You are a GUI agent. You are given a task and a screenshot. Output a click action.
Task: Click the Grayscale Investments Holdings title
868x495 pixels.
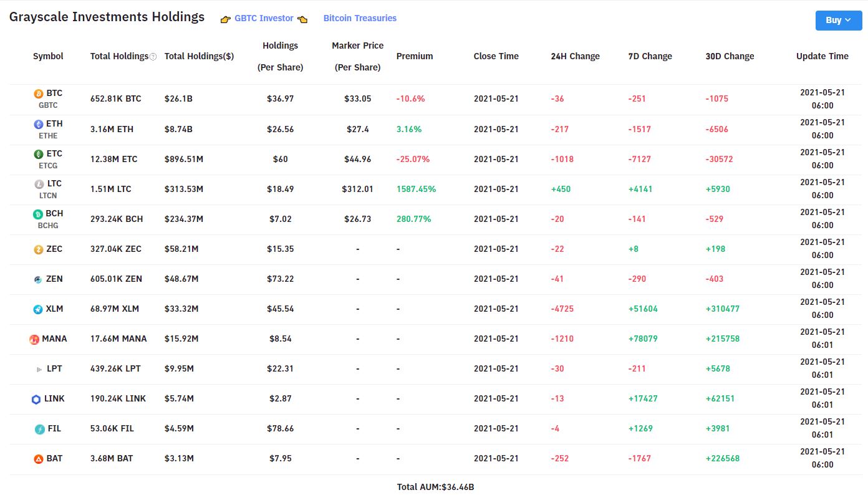click(107, 17)
